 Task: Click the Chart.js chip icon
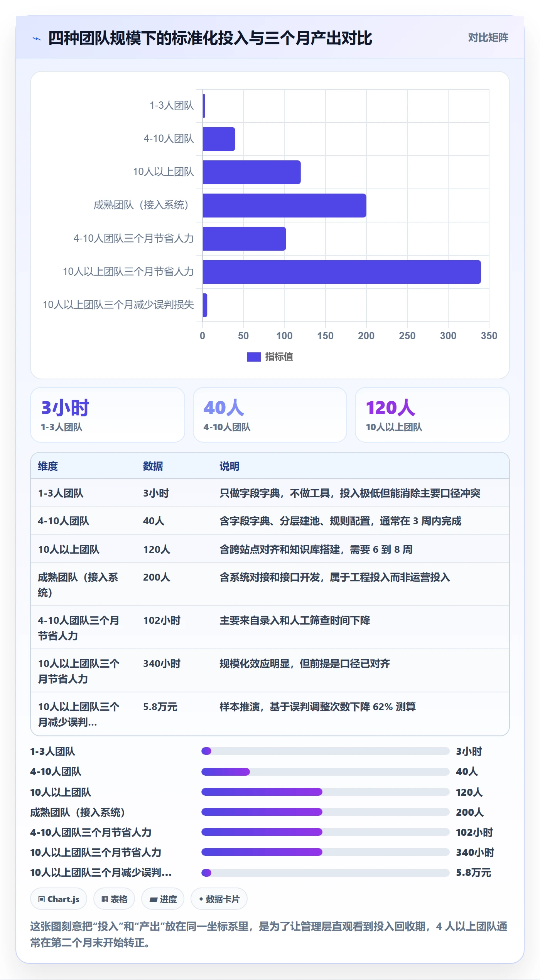[x=42, y=899]
